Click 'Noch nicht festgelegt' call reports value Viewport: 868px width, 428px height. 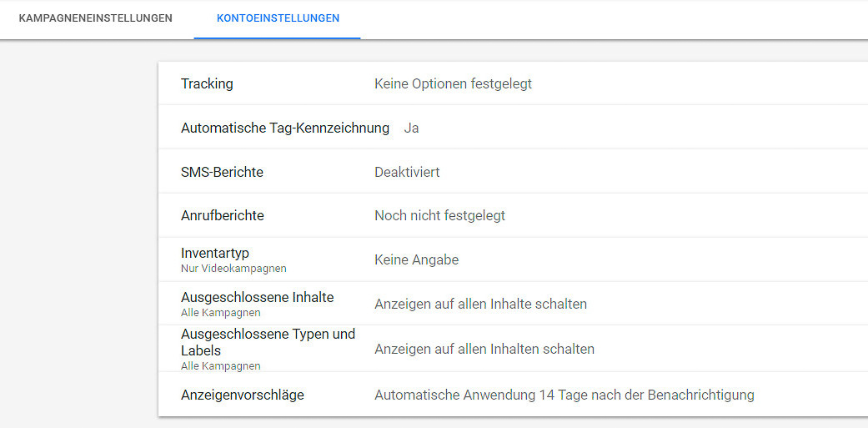point(439,215)
